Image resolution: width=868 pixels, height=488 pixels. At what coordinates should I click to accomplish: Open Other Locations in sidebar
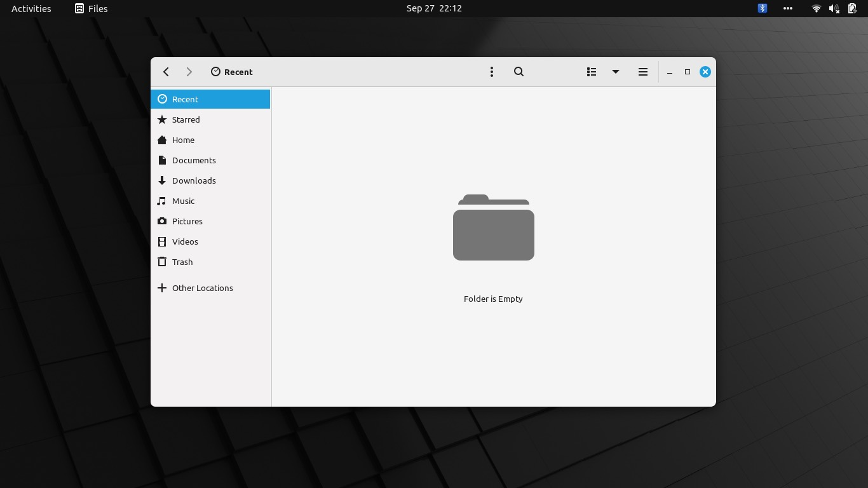pos(202,288)
